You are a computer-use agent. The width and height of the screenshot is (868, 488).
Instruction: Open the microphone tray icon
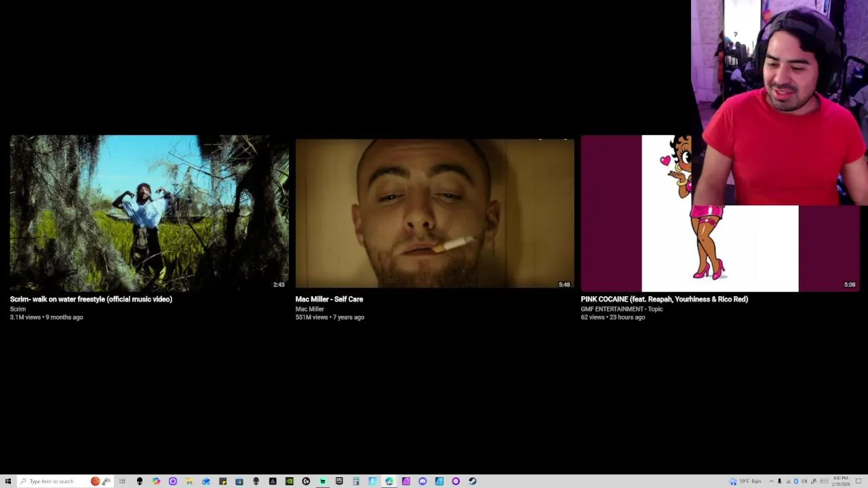tap(779, 481)
